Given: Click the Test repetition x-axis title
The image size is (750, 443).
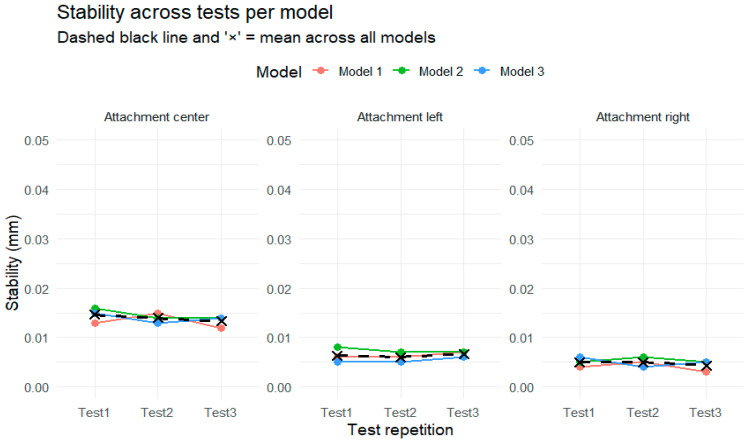Looking at the screenshot, I should pos(400,430).
